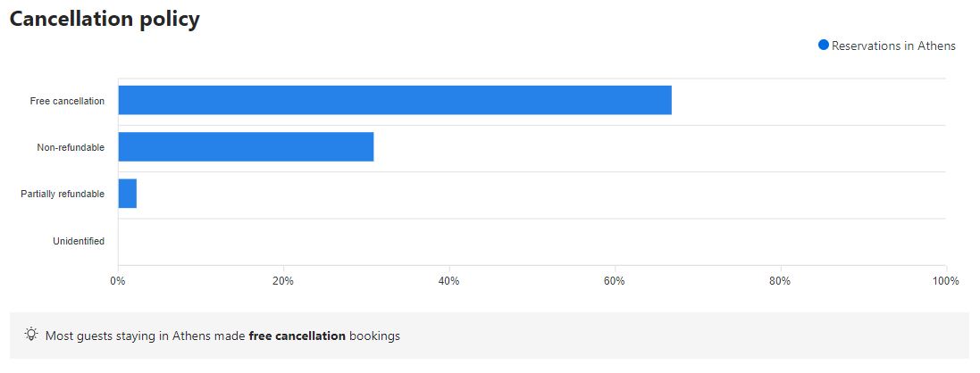The image size is (980, 373).
Task: Click the 20% axis tick label
Action: click(283, 282)
